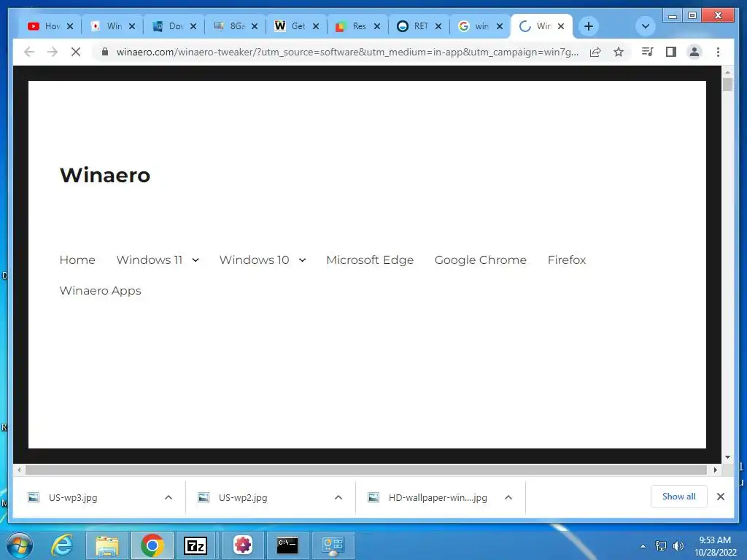
Task: Close the active Winaero tab
Action: tap(561, 26)
